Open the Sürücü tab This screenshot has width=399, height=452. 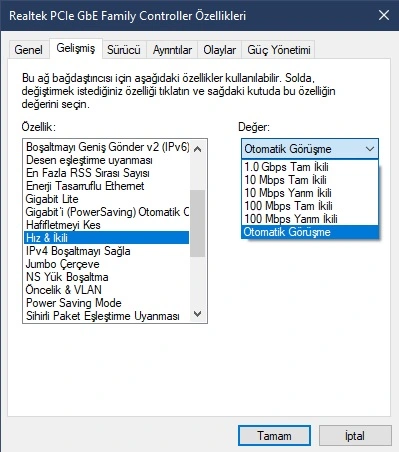[x=124, y=50]
